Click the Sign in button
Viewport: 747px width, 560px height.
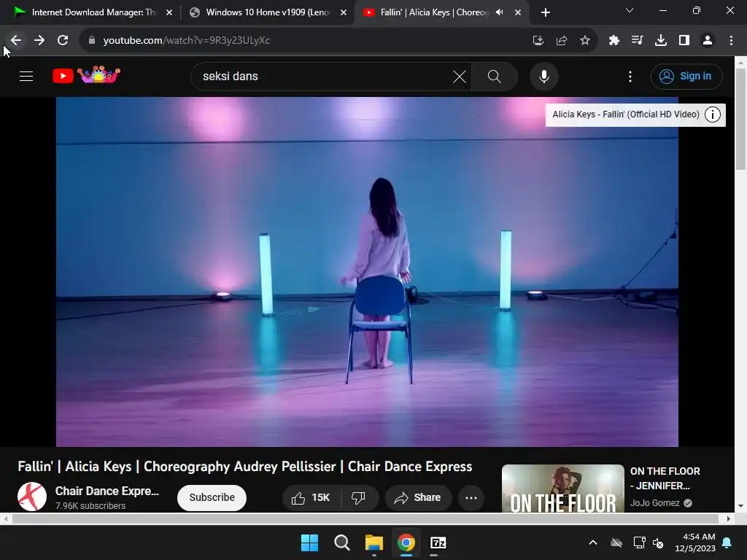click(686, 76)
